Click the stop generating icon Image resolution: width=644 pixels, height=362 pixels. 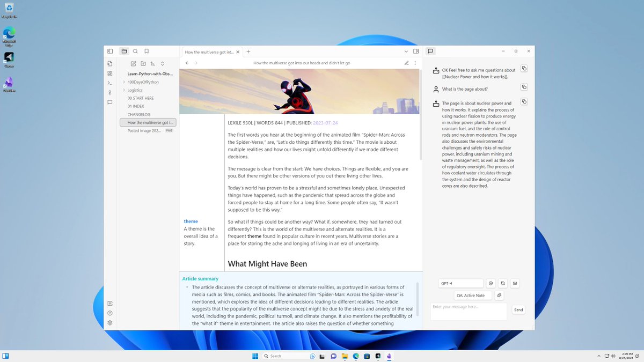(491, 283)
